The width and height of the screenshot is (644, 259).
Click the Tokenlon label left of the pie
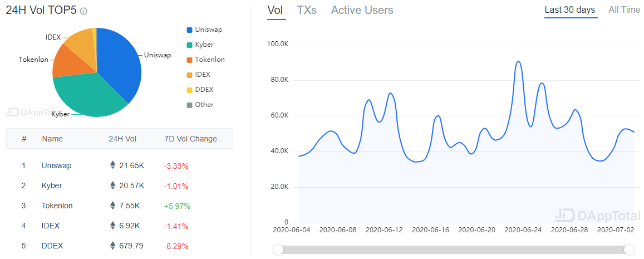pos(33,60)
